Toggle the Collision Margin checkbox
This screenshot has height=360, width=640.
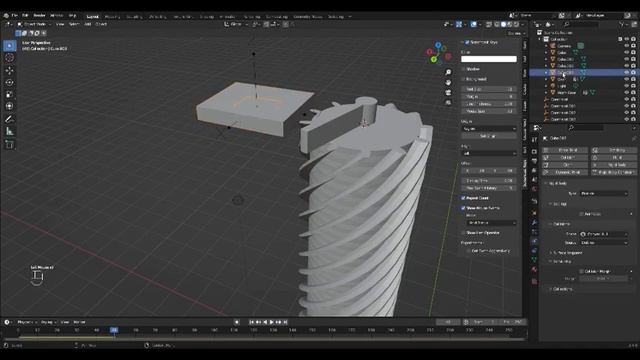[x=581, y=271]
